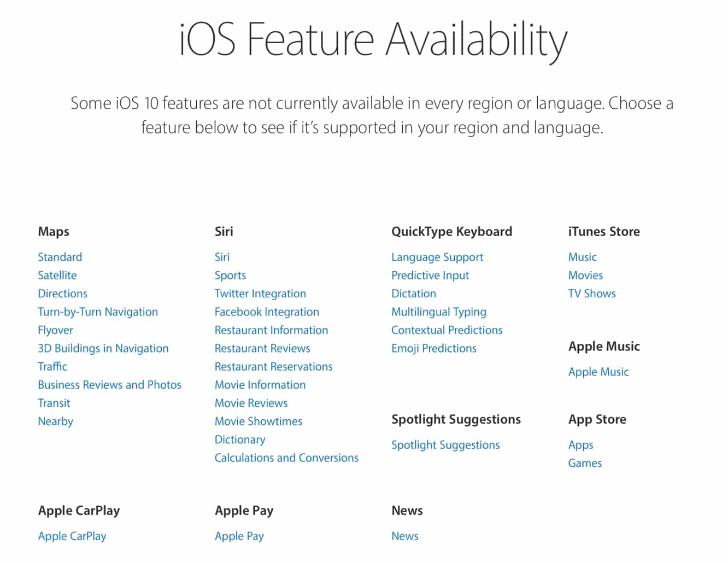Click the bold News heading
This screenshot has width=728, height=563.
(407, 511)
